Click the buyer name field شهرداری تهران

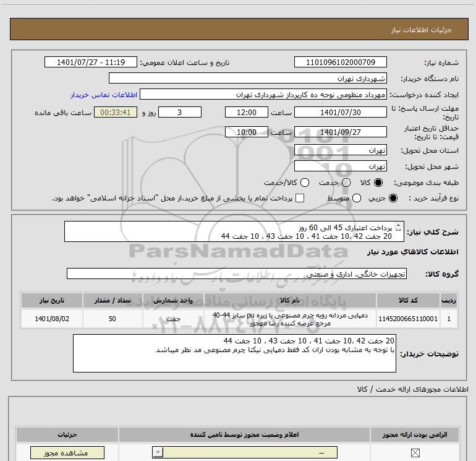point(248,79)
